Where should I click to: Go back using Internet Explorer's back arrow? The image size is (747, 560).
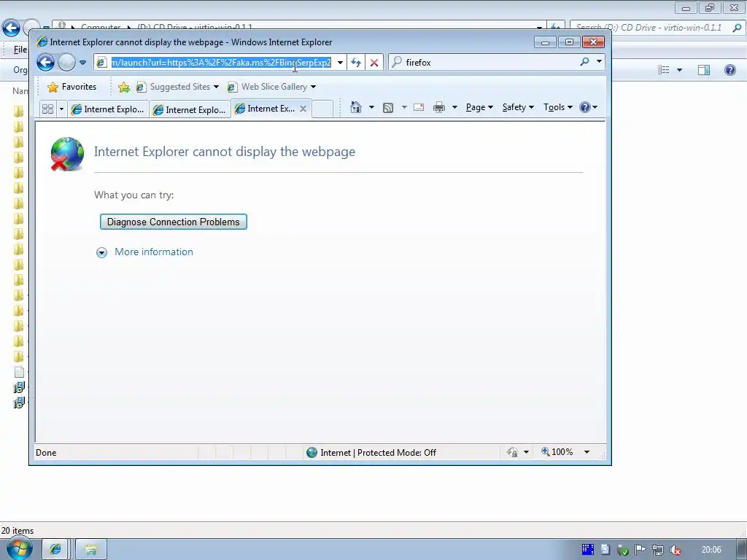[x=46, y=63]
